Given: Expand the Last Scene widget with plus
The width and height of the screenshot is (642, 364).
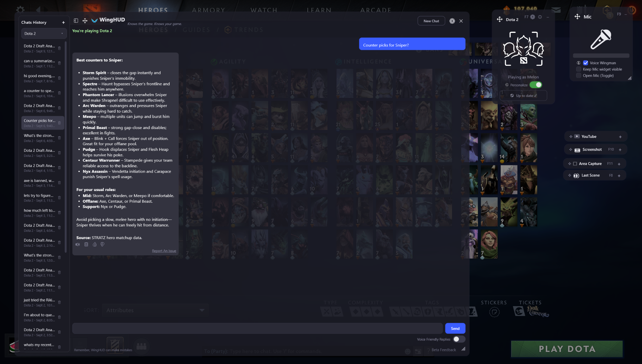Looking at the screenshot, I should tap(619, 176).
